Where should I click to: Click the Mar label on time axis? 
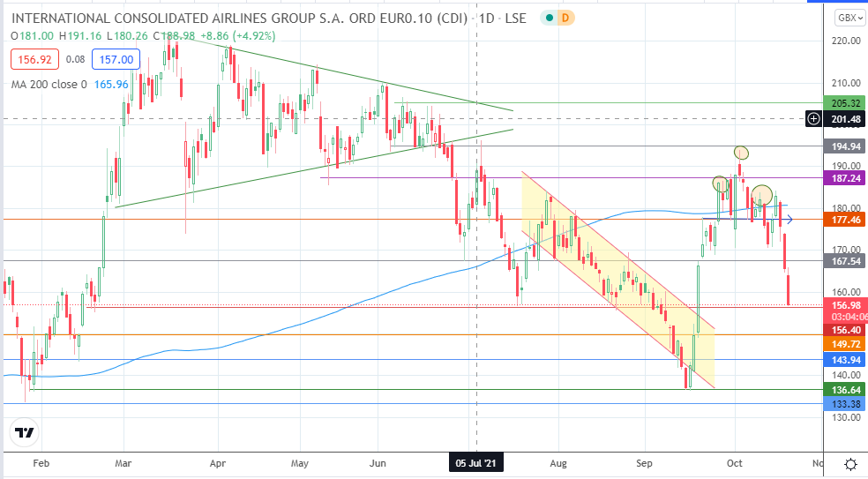tap(123, 463)
